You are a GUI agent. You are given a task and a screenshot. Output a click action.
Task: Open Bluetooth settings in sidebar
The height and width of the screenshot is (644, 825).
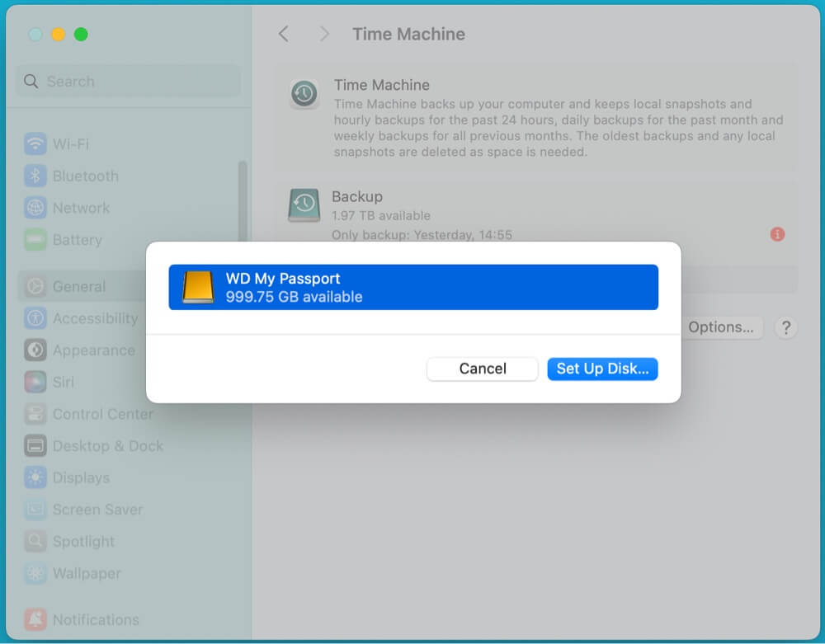click(85, 176)
